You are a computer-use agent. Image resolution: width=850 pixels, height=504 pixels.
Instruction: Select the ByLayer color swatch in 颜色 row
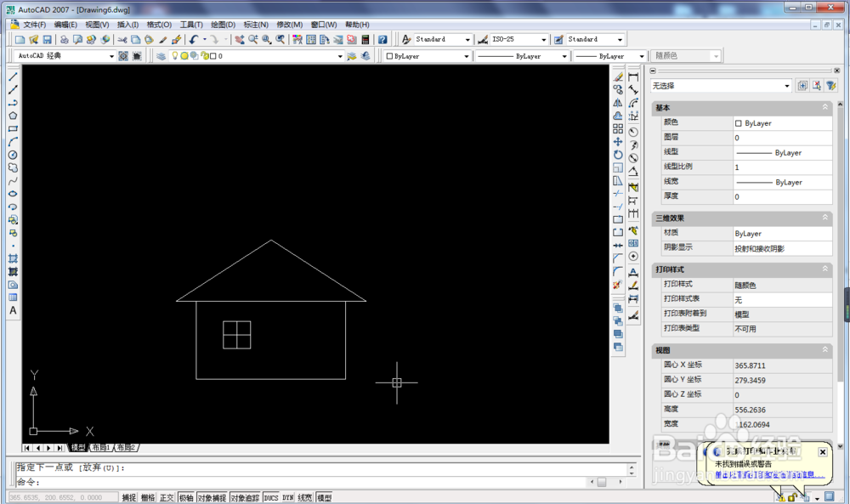click(739, 123)
